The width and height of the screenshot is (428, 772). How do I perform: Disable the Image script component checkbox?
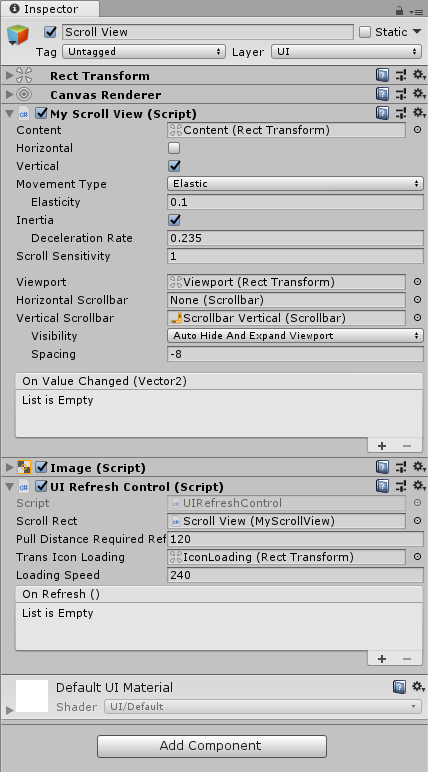pos(42,467)
